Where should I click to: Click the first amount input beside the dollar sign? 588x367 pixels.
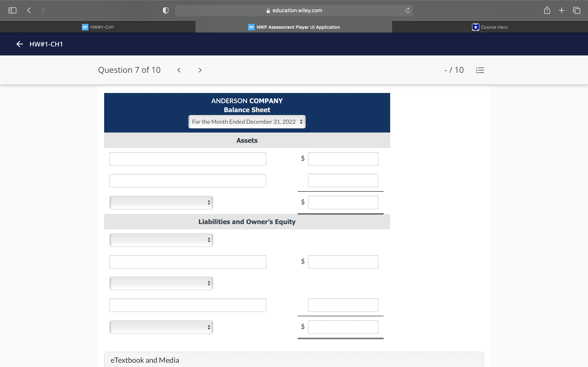(343, 158)
